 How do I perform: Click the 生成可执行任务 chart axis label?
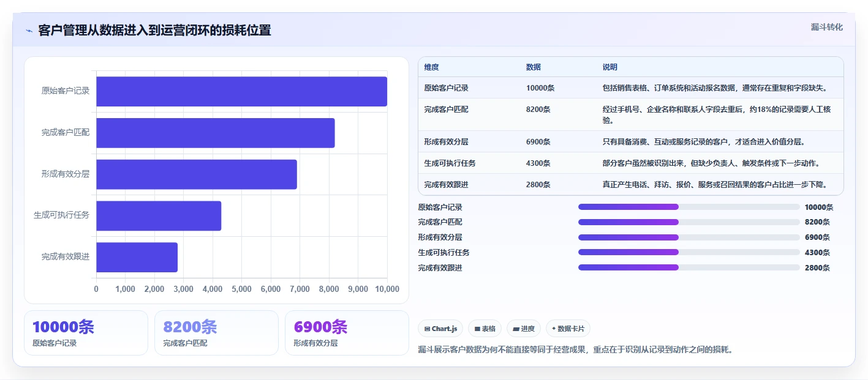click(61, 215)
